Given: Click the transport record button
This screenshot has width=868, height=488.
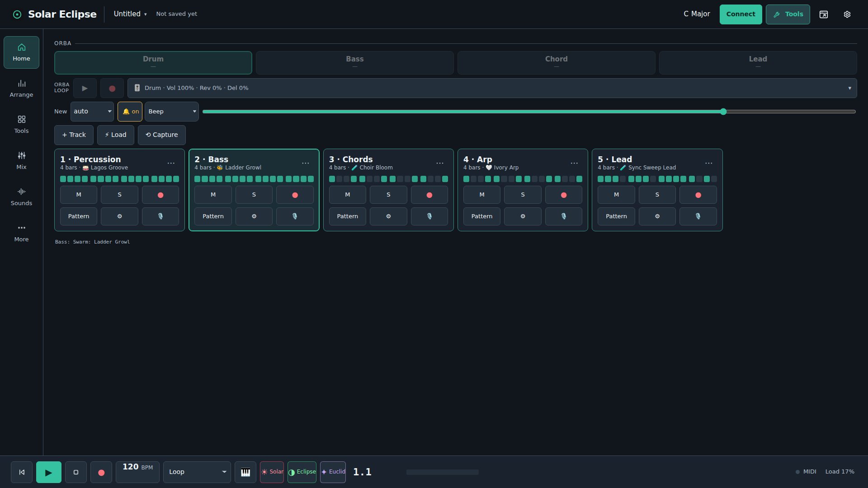Looking at the screenshot, I should point(101,472).
